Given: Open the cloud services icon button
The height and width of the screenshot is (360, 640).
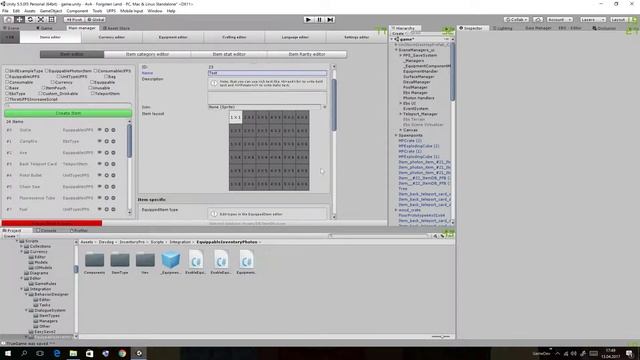Looking at the screenshot, I should [538, 19].
